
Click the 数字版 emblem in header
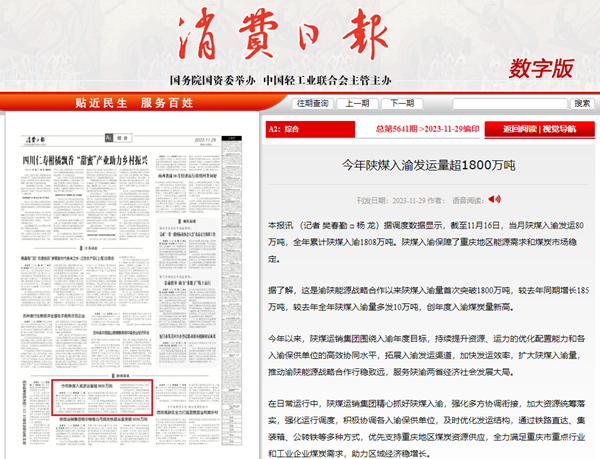pyautogui.click(x=541, y=69)
